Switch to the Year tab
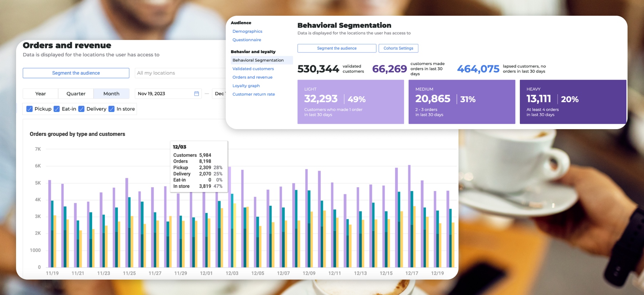This screenshot has height=295, width=644. point(40,93)
